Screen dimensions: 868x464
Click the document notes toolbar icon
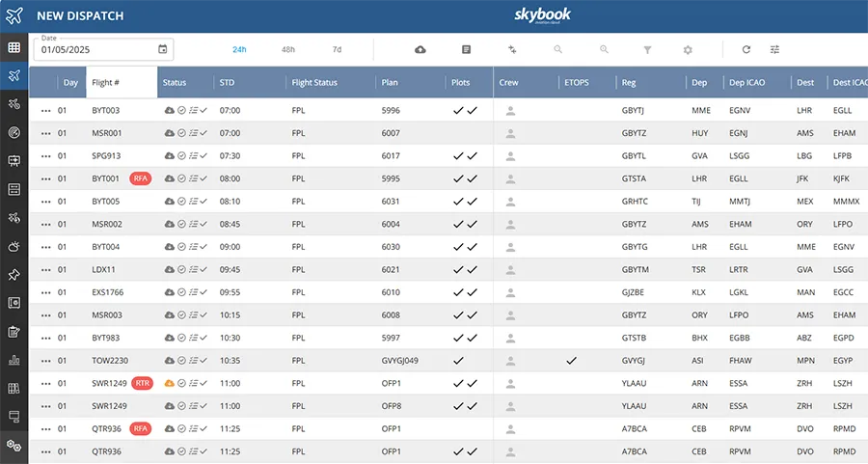[466, 50]
